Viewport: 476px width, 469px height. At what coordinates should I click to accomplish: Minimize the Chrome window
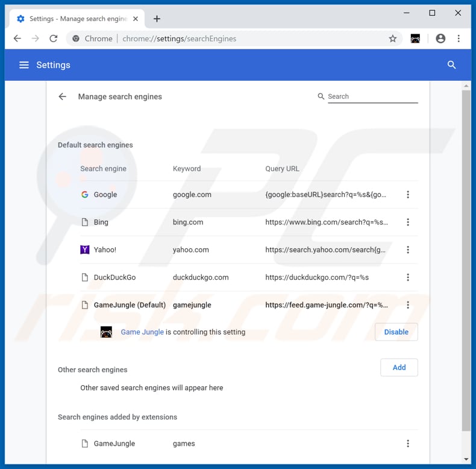tap(407, 13)
